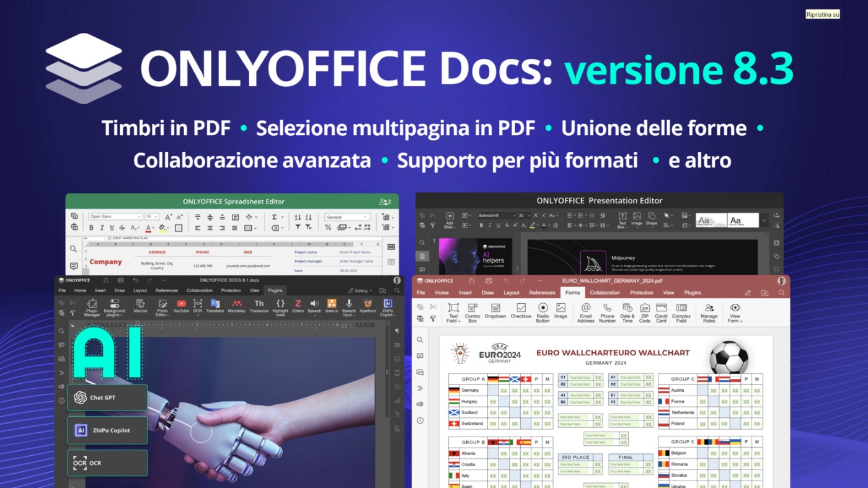Open the Editing mode dropdown

click(x=360, y=290)
